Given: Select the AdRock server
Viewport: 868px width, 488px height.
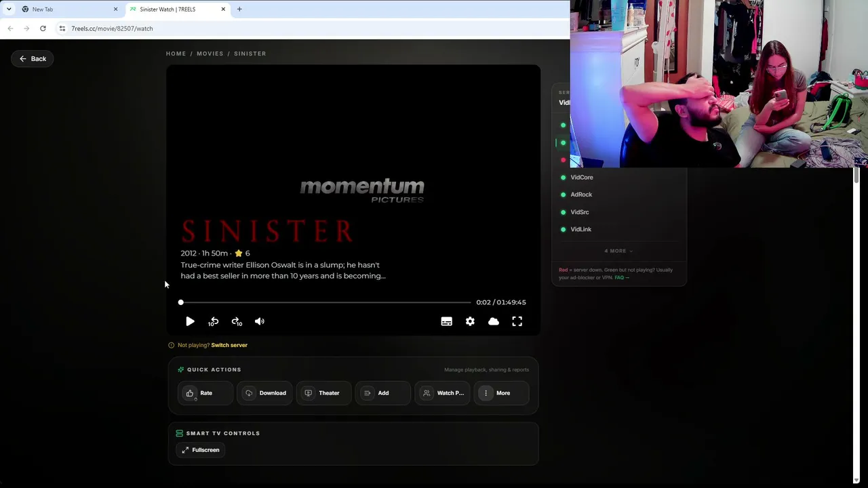Looking at the screenshot, I should (581, 195).
